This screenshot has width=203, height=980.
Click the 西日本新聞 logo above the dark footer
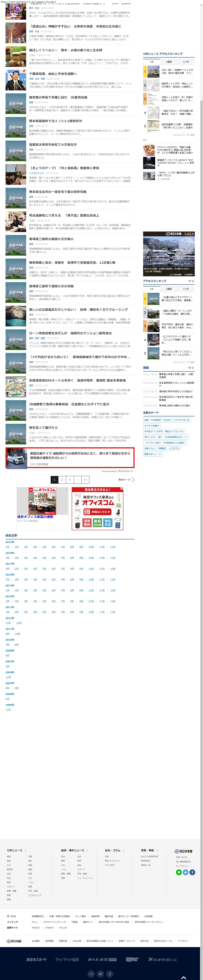coord(14,941)
